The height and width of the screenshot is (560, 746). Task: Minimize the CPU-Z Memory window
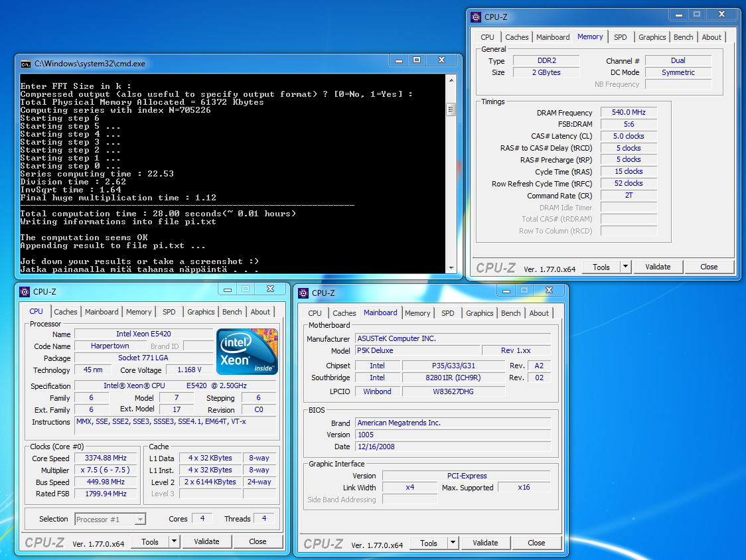[x=679, y=15]
